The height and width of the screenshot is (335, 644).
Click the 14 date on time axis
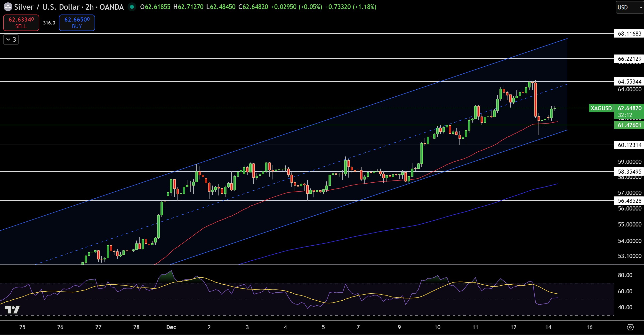click(548, 327)
